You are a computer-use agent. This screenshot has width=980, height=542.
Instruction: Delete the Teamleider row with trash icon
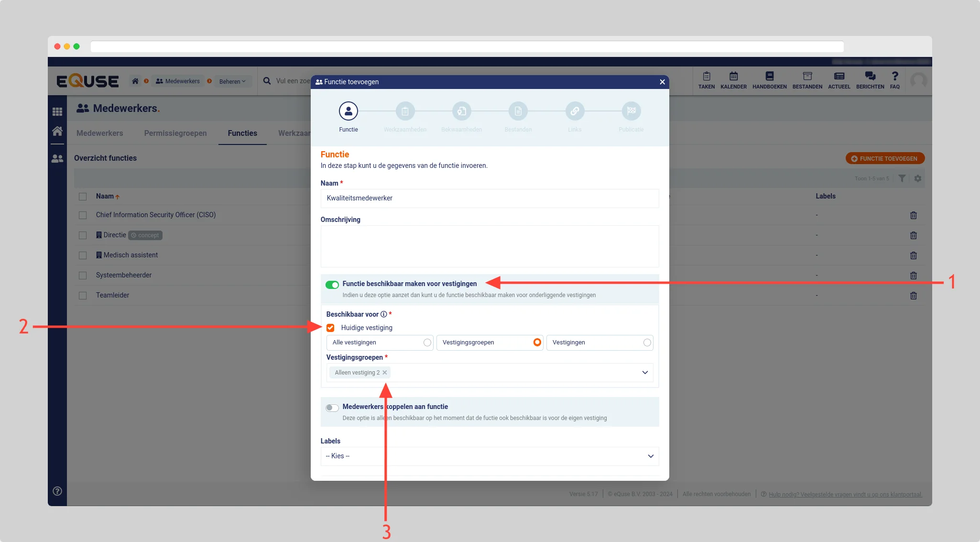click(x=914, y=296)
